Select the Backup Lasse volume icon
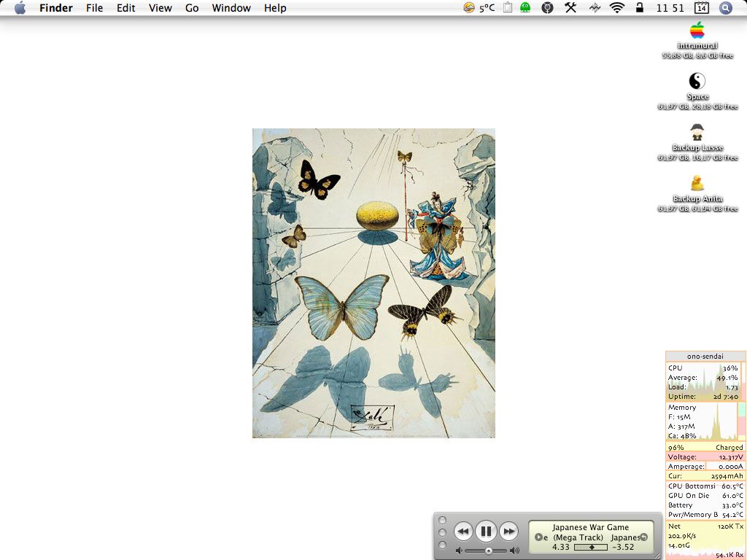Image resolution: width=747 pixels, height=560 pixels. coord(697,132)
